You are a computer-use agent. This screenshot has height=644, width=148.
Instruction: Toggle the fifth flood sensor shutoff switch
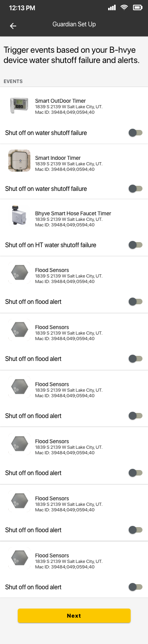(x=135, y=530)
